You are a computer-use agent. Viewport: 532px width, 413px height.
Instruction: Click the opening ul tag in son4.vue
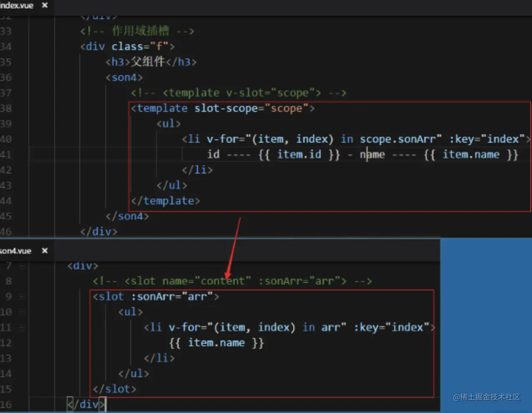coord(131,312)
